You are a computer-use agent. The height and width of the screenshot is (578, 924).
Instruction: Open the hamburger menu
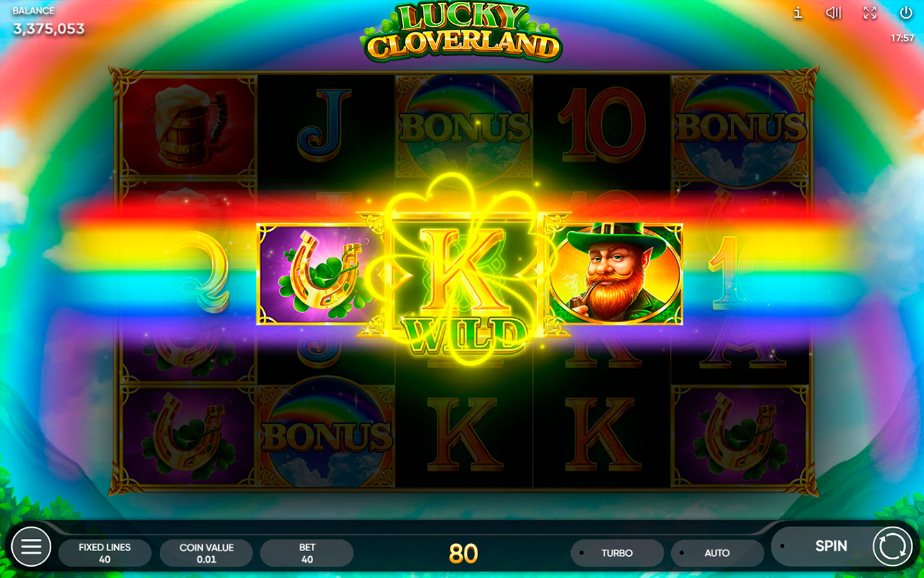tap(31, 547)
